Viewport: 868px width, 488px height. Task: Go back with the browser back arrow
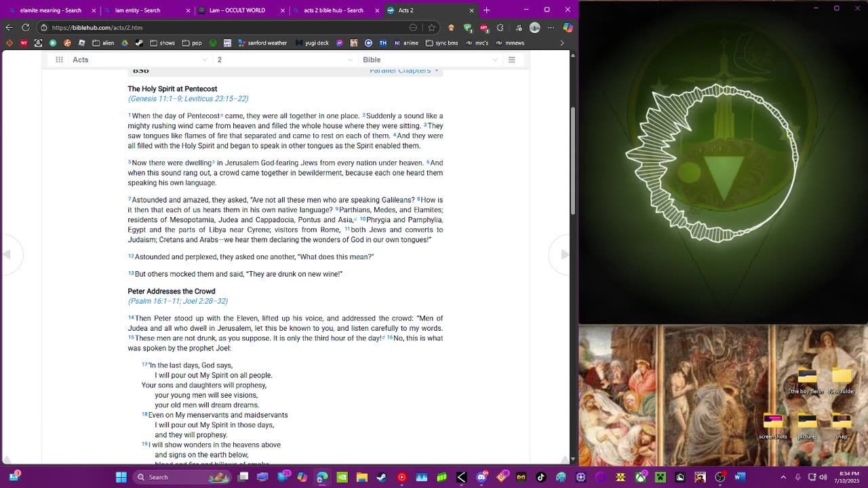tap(9, 28)
